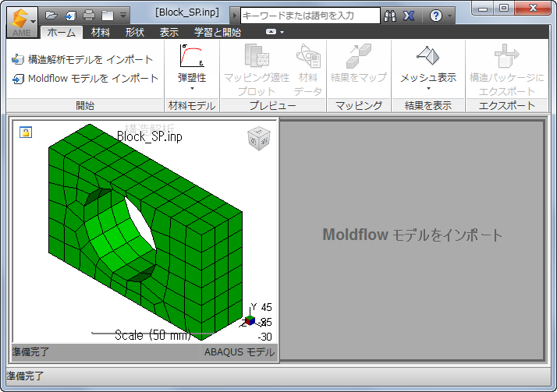Click the keyword search input field

(x=310, y=16)
